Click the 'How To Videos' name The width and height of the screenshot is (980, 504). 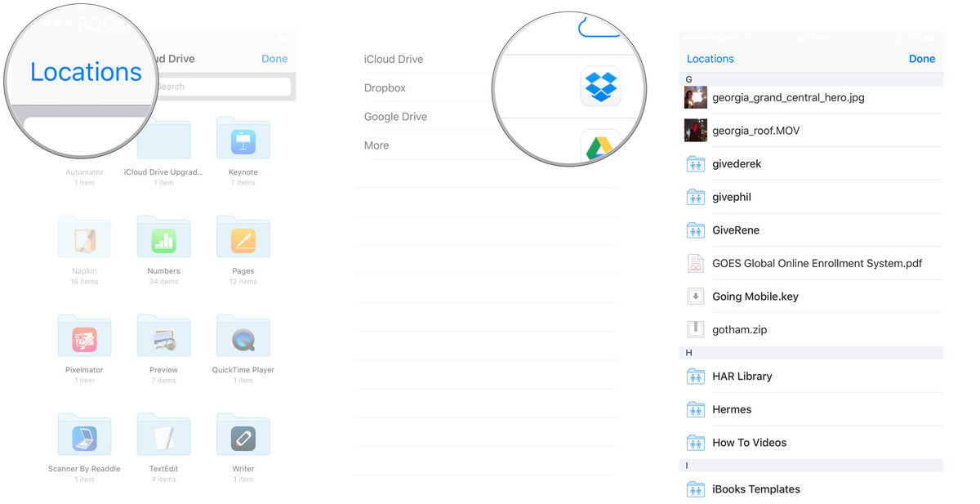(x=749, y=443)
